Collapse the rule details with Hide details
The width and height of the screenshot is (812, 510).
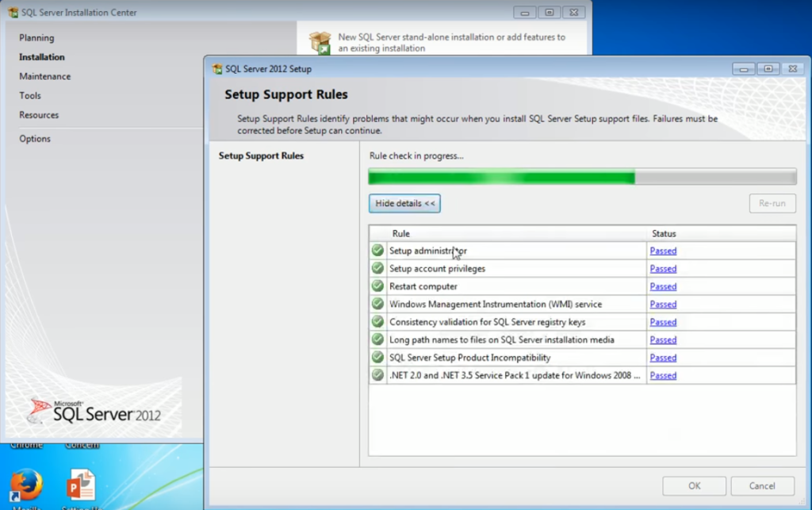pos(404,203)
